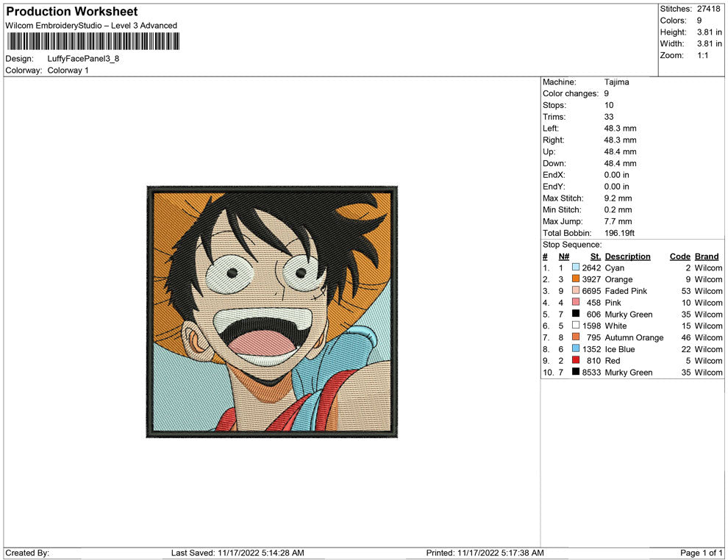Image resolution: width=728 pixels, height=560 pixels.
Task: Click the Murky Green description in row 5
Action: pyautogui.click(x=629, y=314)
